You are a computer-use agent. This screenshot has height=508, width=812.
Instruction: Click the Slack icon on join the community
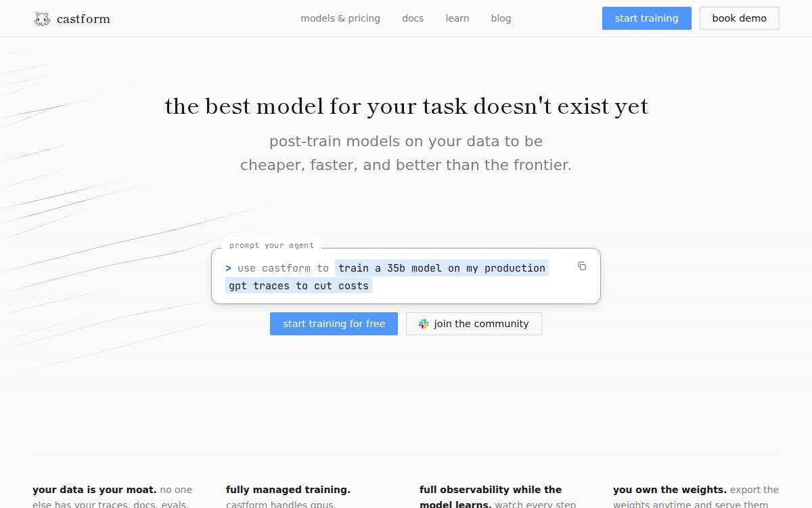click(424, 324)
